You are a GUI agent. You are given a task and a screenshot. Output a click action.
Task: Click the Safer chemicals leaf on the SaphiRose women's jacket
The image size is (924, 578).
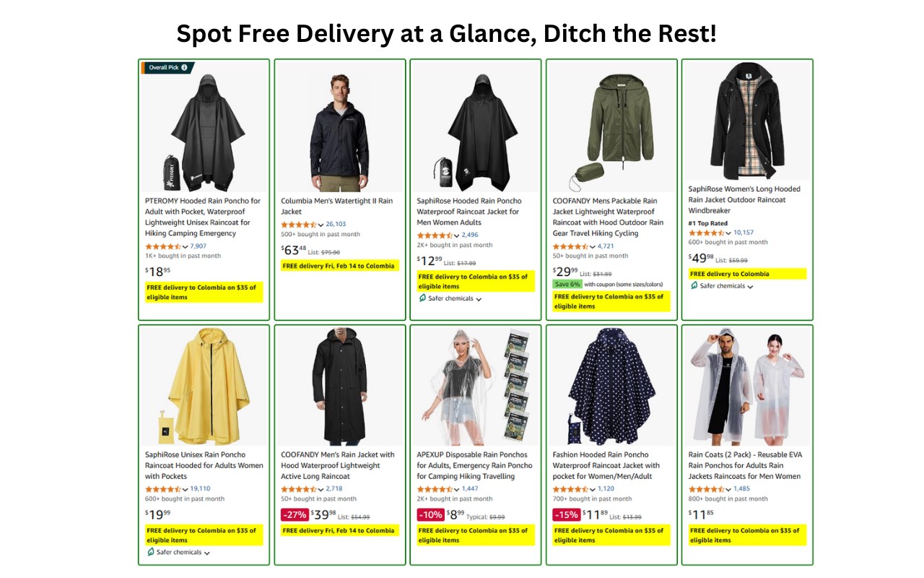(694, 286)
